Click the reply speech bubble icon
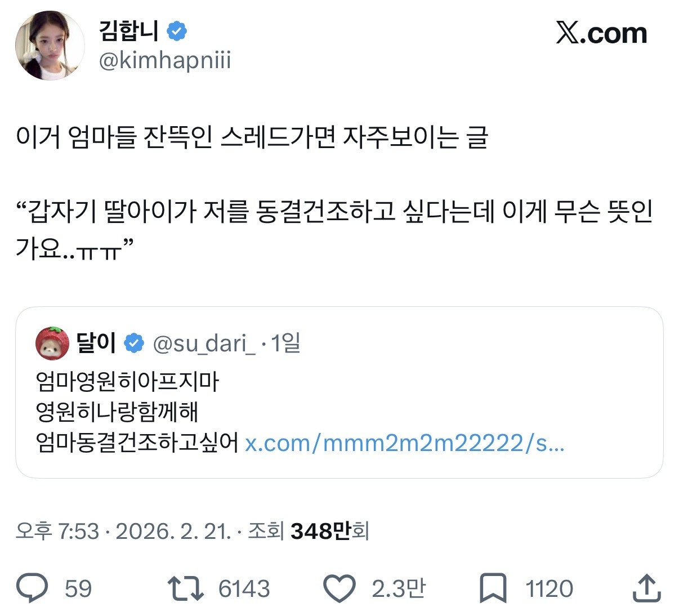The image size is (679, 616). pyautogui.click(x=32, y=588)
